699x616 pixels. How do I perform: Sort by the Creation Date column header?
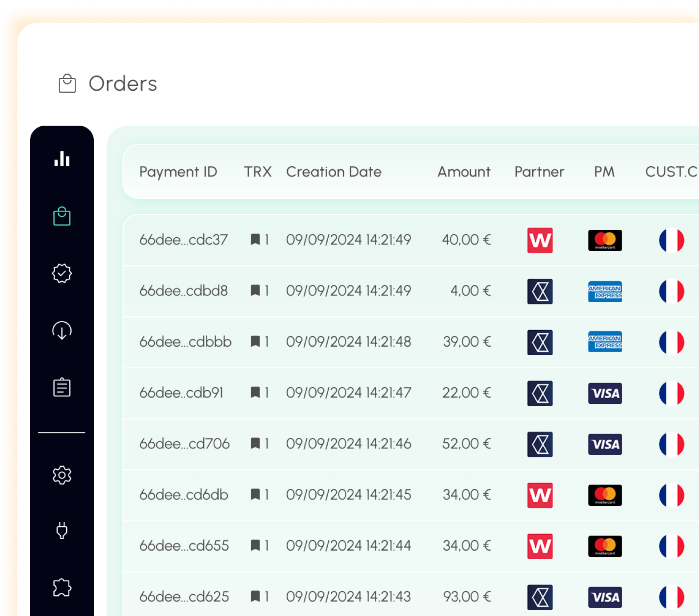coord(333,172)
